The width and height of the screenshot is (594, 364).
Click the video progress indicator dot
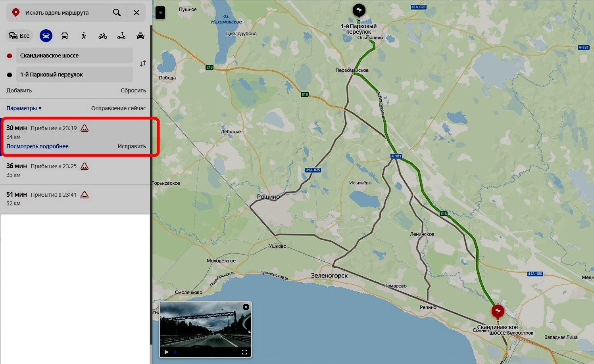[175, 352]
